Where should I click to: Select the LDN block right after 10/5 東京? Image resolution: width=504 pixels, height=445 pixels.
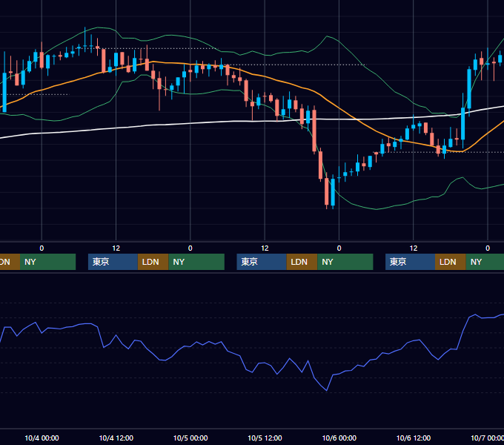click(302, 262)
